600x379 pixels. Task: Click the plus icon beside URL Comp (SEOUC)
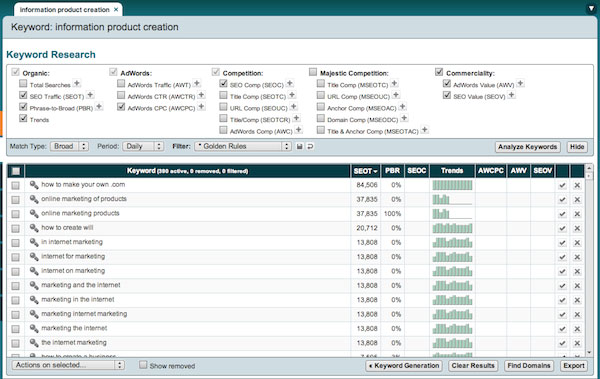(293, 106)
